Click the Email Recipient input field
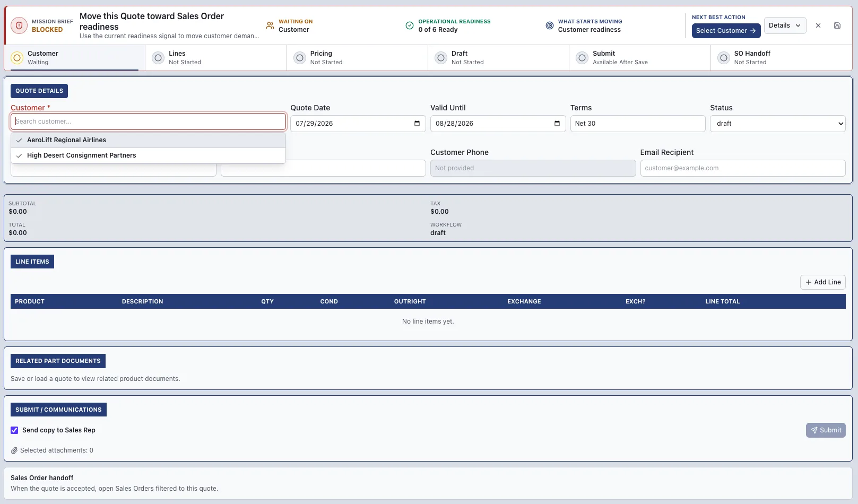 [x=742, y=168]
